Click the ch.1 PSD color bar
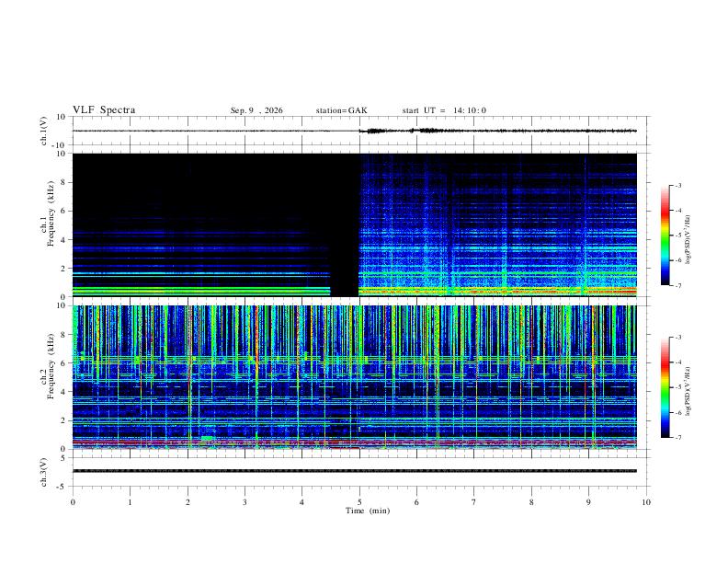 665,236
